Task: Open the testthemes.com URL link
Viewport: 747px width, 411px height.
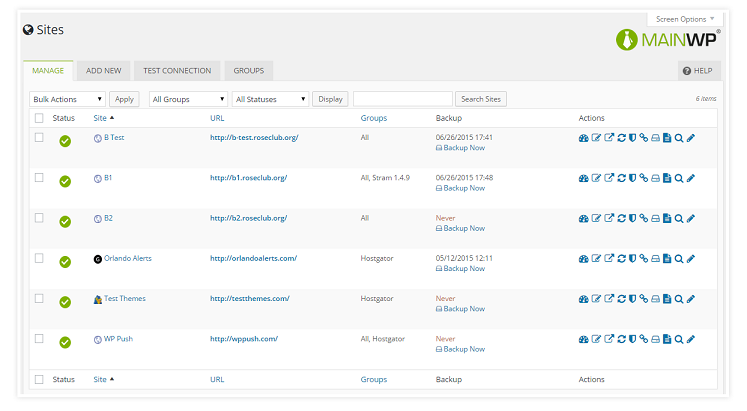Action: 250,299
